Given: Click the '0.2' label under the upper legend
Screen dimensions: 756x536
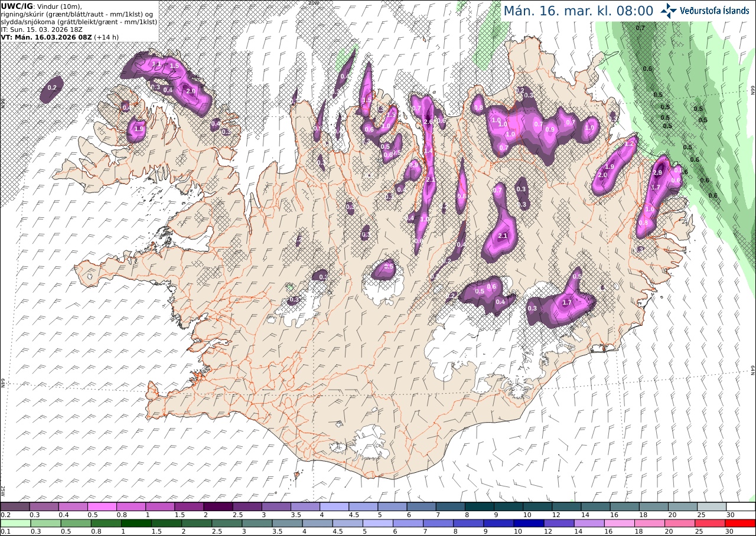Looking at the screenshot, I should (5, 515).
